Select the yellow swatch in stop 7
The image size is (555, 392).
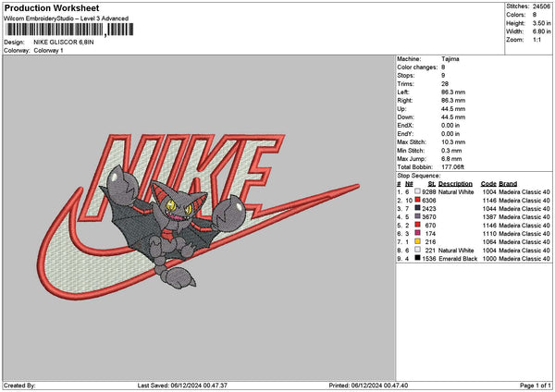tap(418, 242)
